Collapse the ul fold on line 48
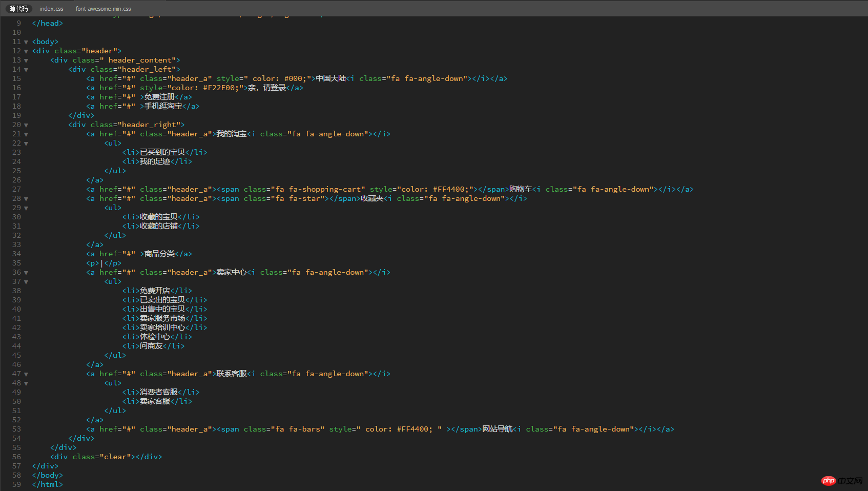Viewport: 868px width, 491px height. point(26,383)
